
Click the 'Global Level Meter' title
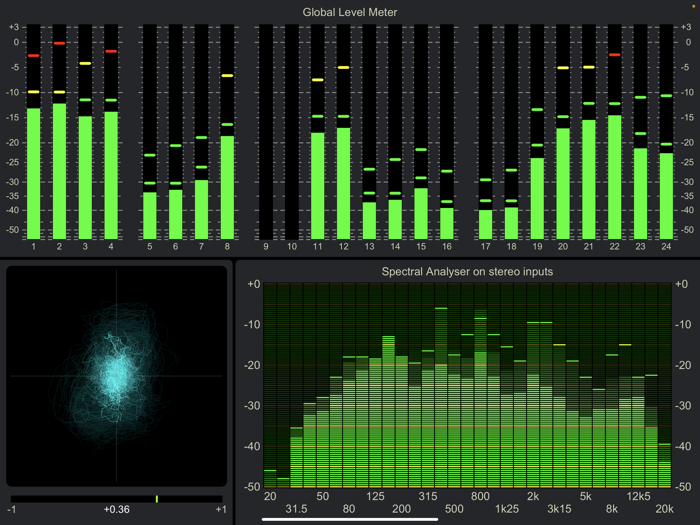coord(350,12)
